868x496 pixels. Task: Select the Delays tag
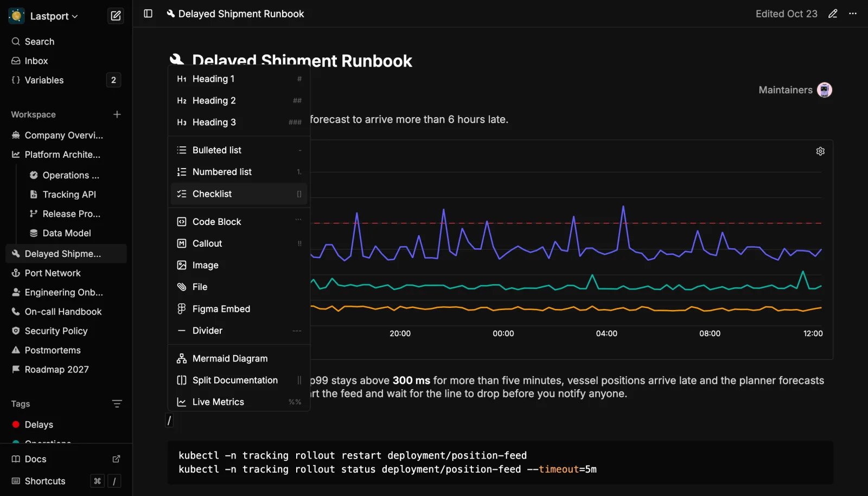66,424
